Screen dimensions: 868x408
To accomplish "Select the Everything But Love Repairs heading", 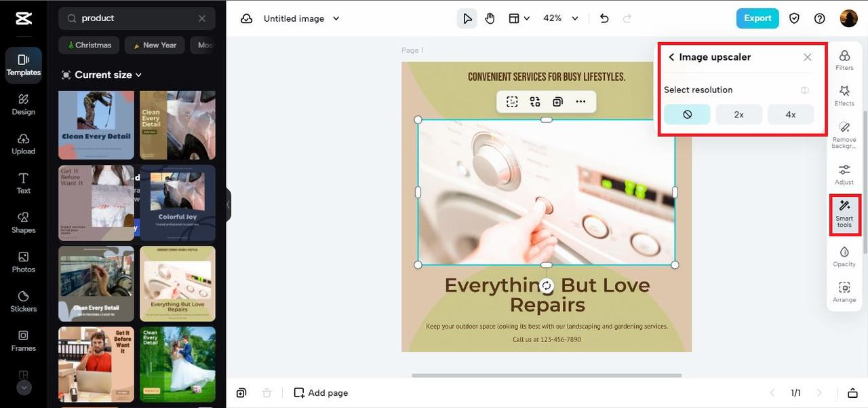I will [547, 295].
